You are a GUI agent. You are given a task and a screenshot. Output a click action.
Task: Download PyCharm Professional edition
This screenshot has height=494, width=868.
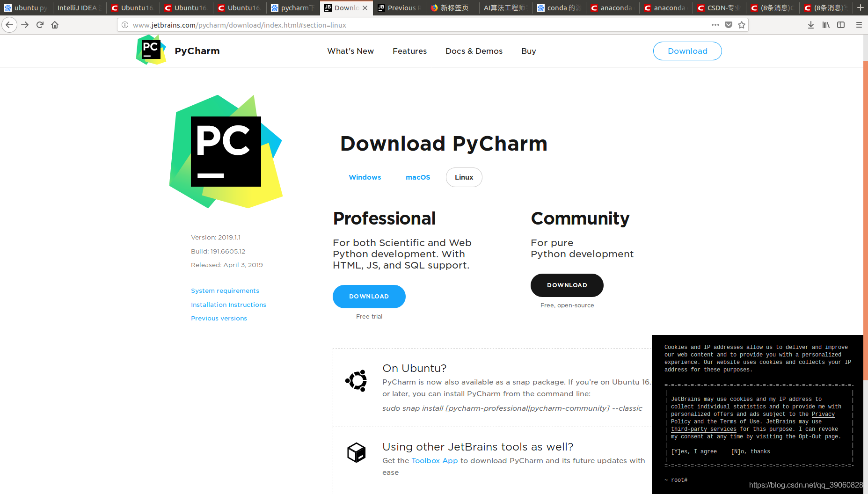[x=369, y=297]
